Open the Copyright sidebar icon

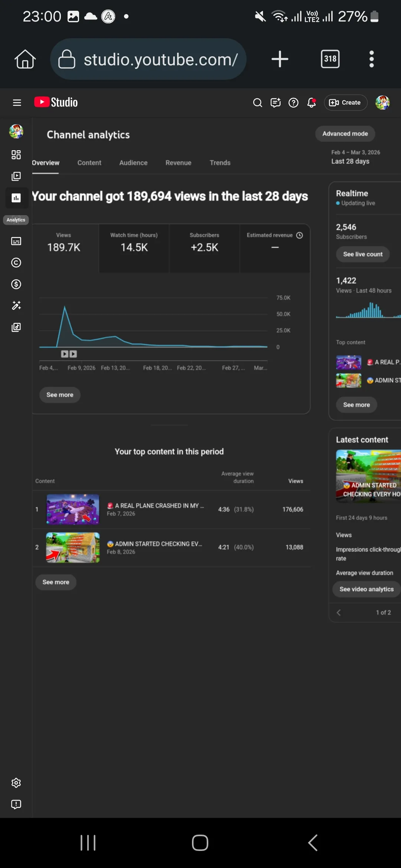point(16,263)
